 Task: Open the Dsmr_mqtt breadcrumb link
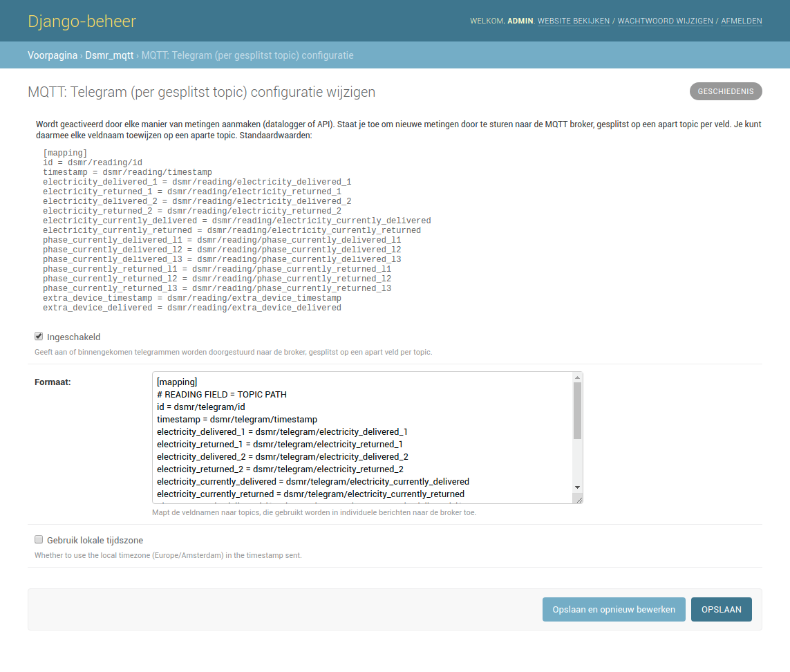click(109, 55)
